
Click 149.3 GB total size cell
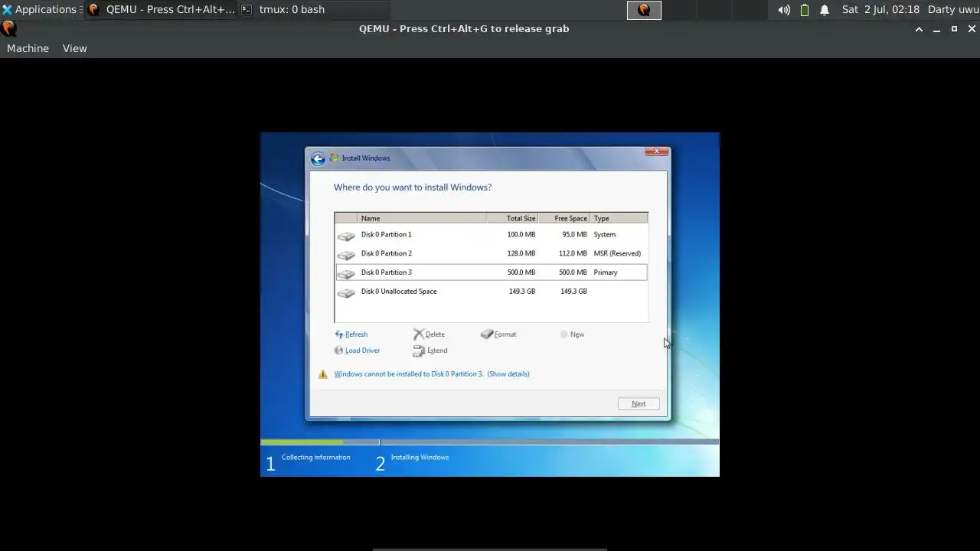[x=521, y=292]
